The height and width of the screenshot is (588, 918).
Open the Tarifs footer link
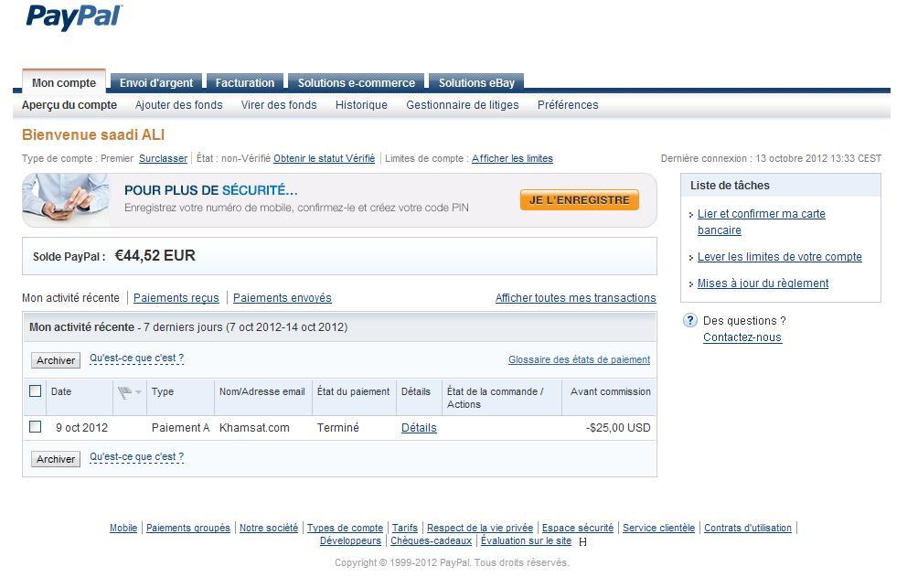[404, 528]
